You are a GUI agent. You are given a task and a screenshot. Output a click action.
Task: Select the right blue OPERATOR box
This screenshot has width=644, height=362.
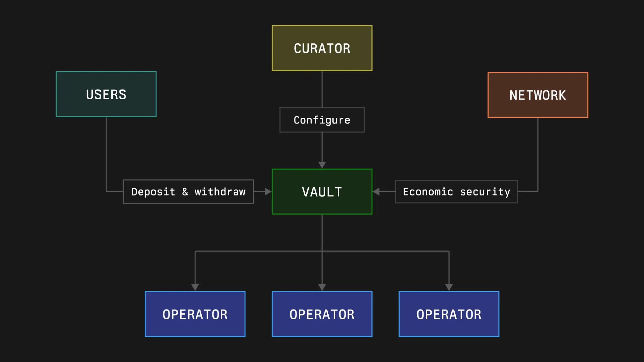coord(449,314)
